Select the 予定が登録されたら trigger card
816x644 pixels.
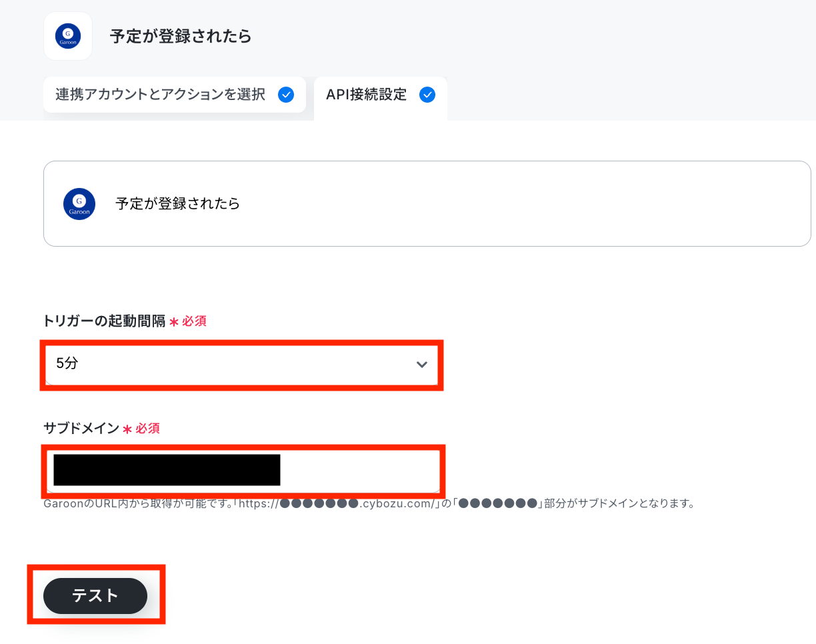(427, 204)
